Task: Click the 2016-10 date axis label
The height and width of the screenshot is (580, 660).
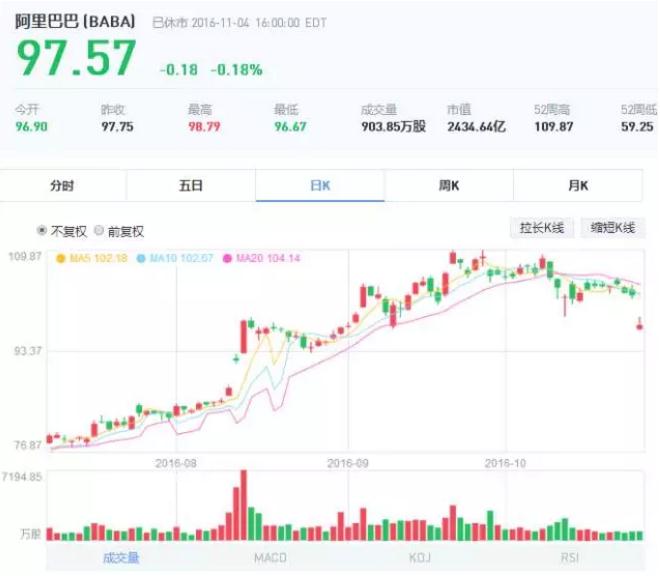Action: coord(506,463)
